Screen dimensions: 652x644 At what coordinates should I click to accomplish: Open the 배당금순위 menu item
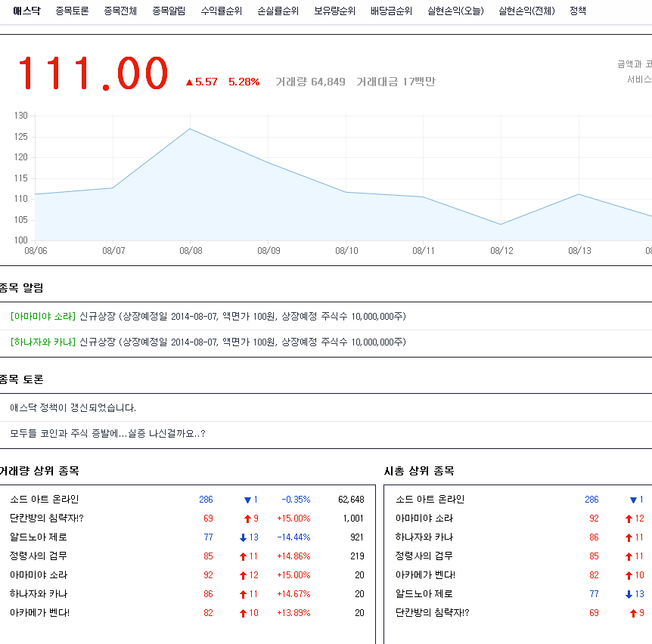(391, 11)
